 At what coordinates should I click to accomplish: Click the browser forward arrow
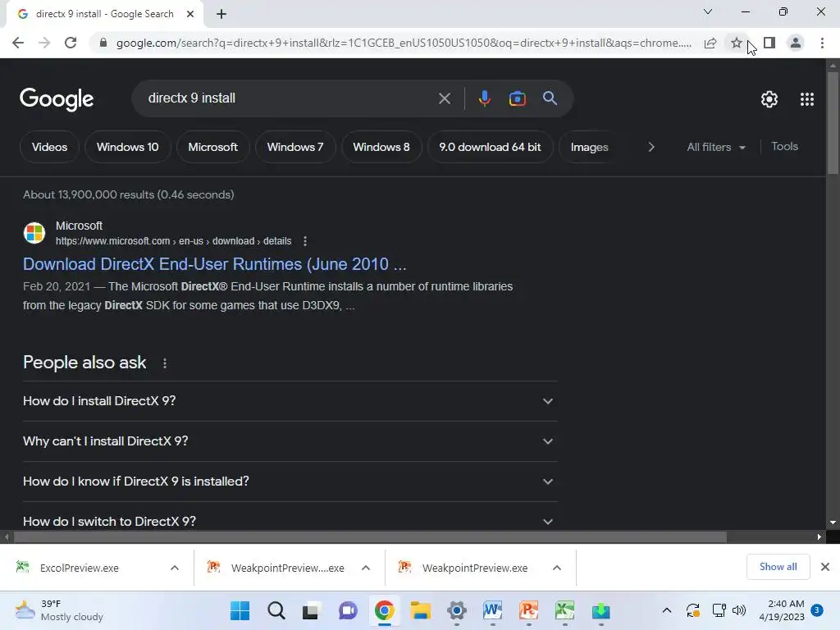[x=44, y=43]
